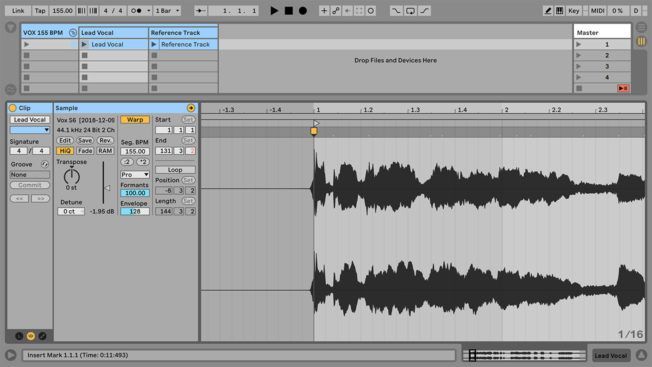This screenshot has width=652, height=367.
Task: Click the Link button
Action: [18, 11]
